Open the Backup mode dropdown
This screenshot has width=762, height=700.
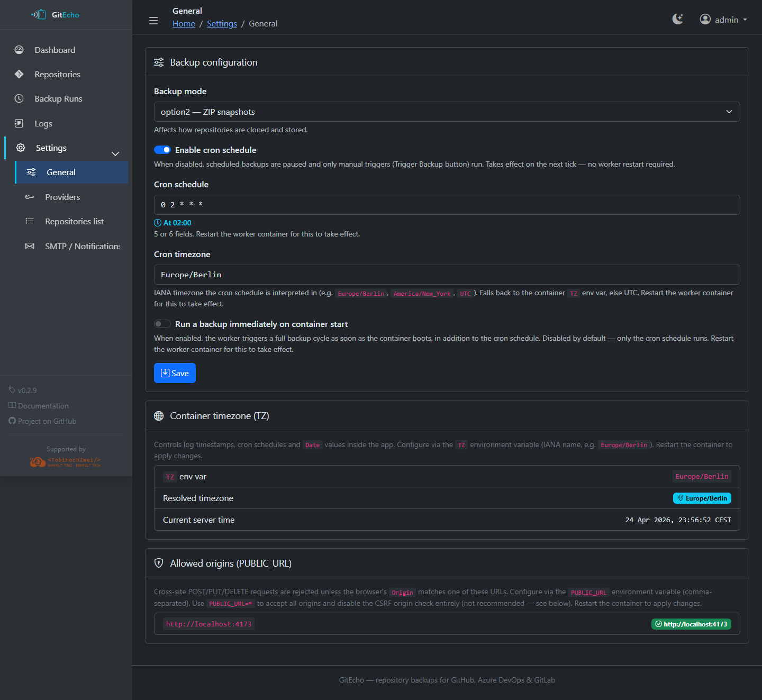coord(447,112)
